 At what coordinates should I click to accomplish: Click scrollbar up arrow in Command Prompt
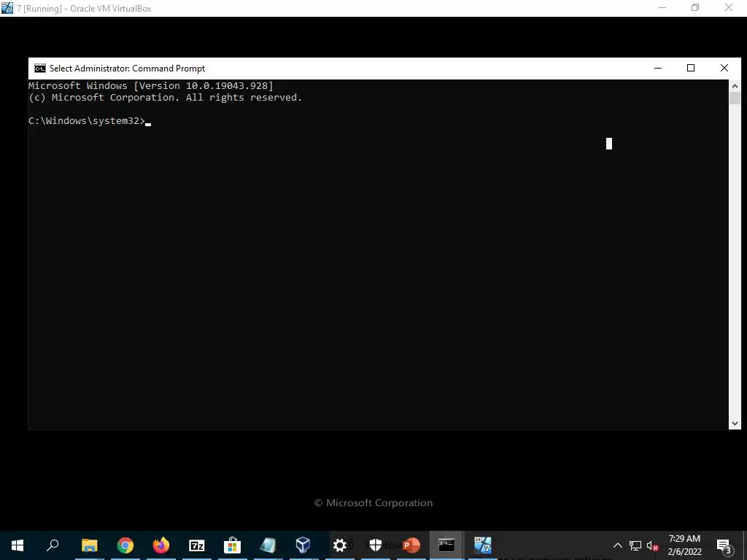[x=735, y=86]
